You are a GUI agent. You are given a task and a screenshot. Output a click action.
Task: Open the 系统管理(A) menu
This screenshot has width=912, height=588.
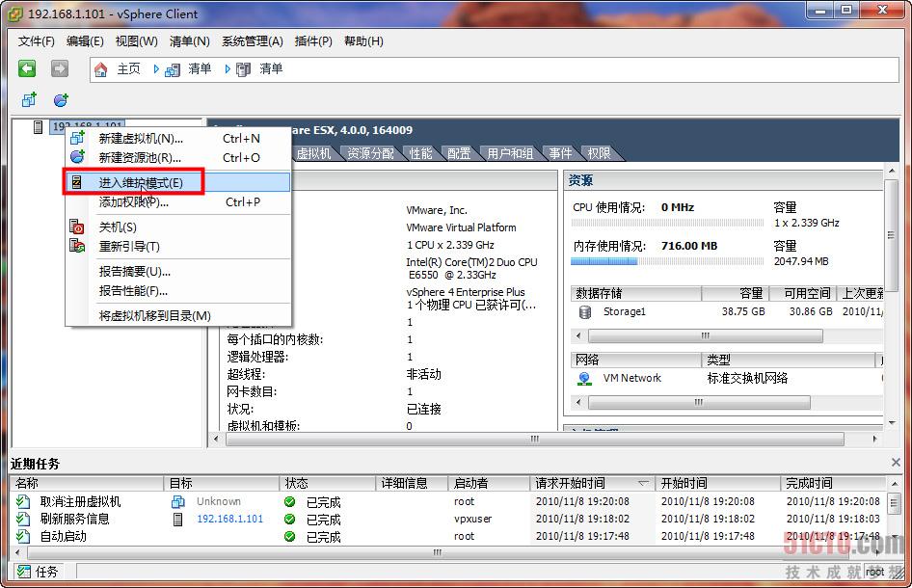click(253, 41)
